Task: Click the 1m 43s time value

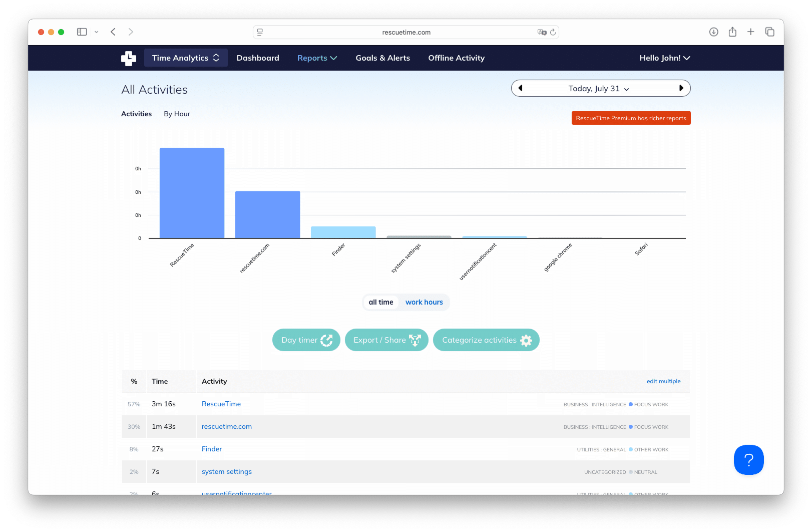Action: coord(164,426)
